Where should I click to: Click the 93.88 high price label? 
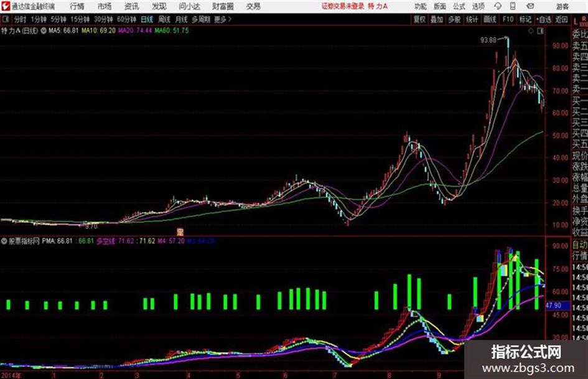coord(488,40)
